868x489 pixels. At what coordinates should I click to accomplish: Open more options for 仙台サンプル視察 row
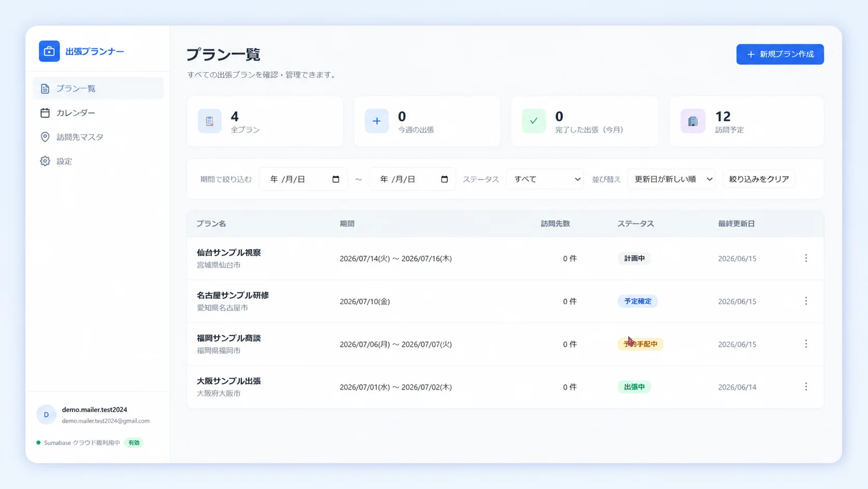806,258
